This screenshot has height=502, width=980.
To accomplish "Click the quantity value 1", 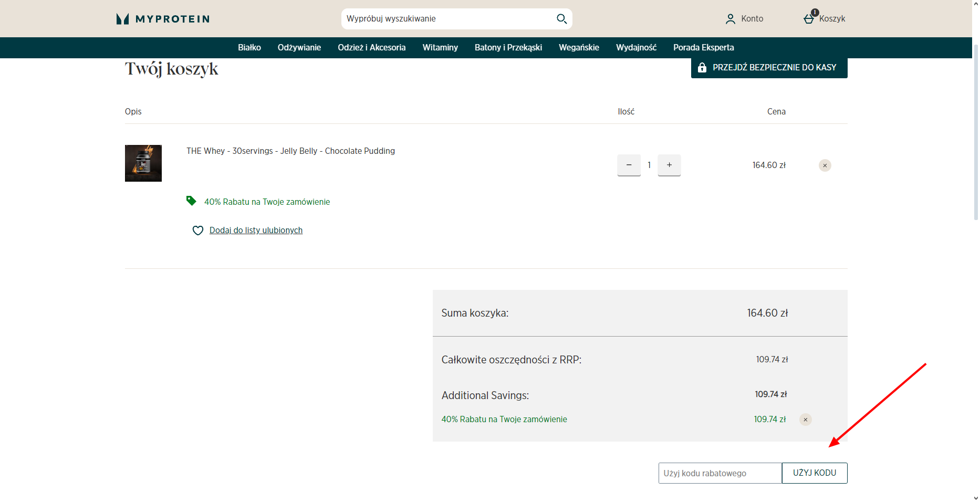I will (x=649, y=165).
